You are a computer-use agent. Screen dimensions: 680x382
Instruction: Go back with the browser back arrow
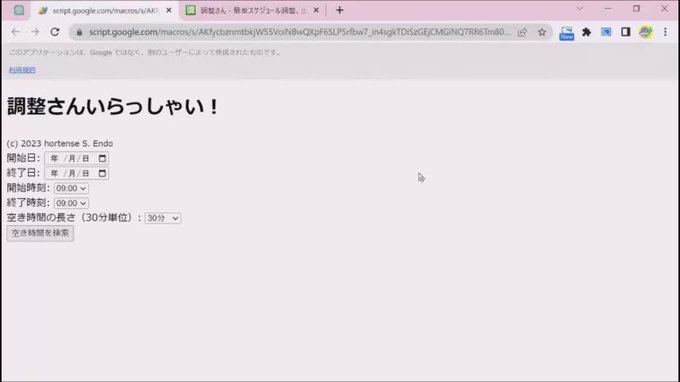click(x=16, y=32)
